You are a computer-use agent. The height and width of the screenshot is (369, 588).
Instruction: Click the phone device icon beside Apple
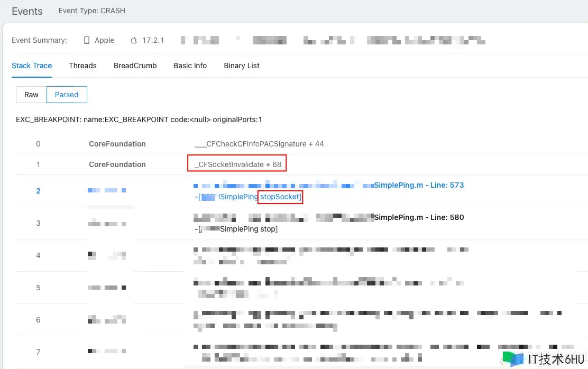(x=87, y=40)
